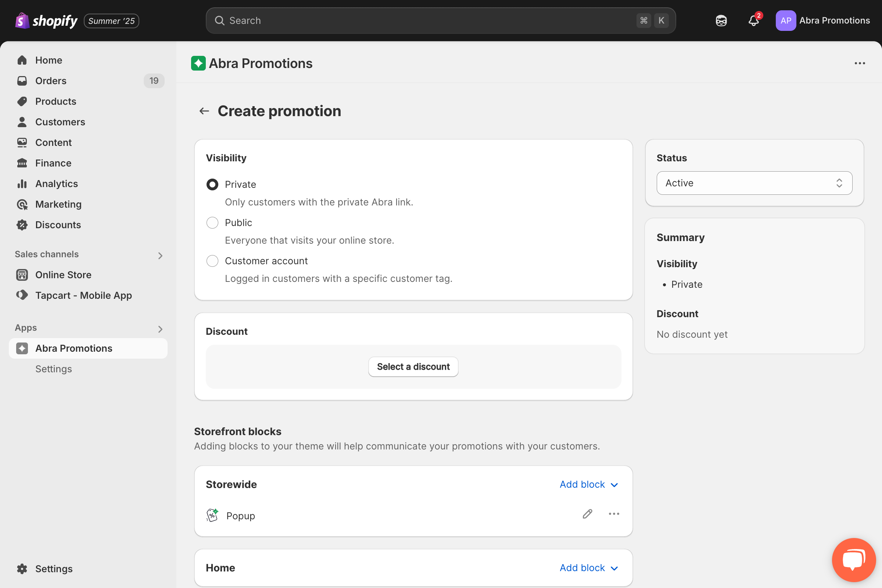
Task: Click the Marketing target icon
Action: 22,204
